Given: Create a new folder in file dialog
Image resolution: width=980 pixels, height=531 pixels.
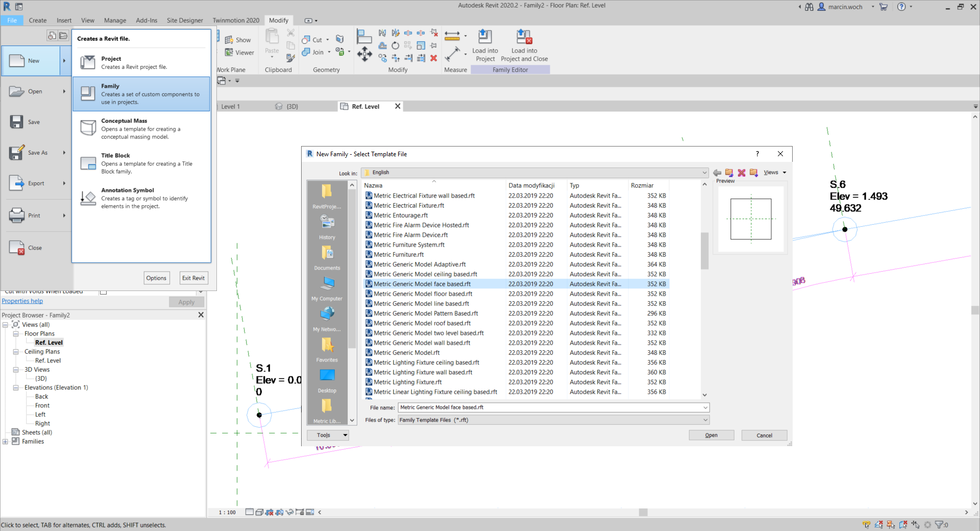Looking at the screenshot, I should click(x=754, y=173).
